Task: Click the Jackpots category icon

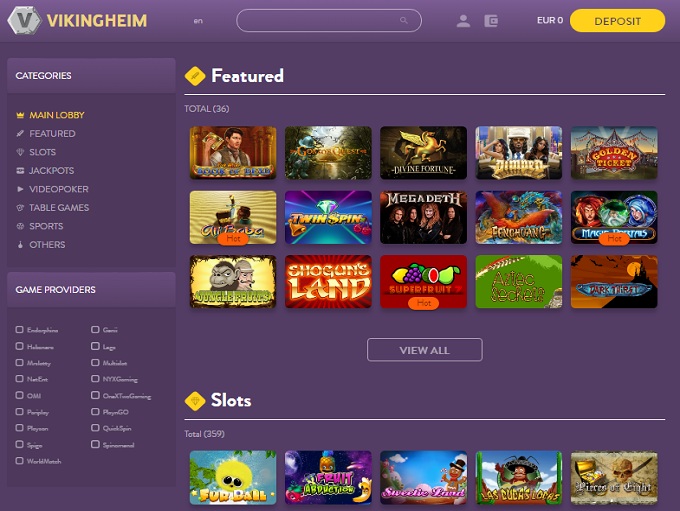Action: coord(20,170)
